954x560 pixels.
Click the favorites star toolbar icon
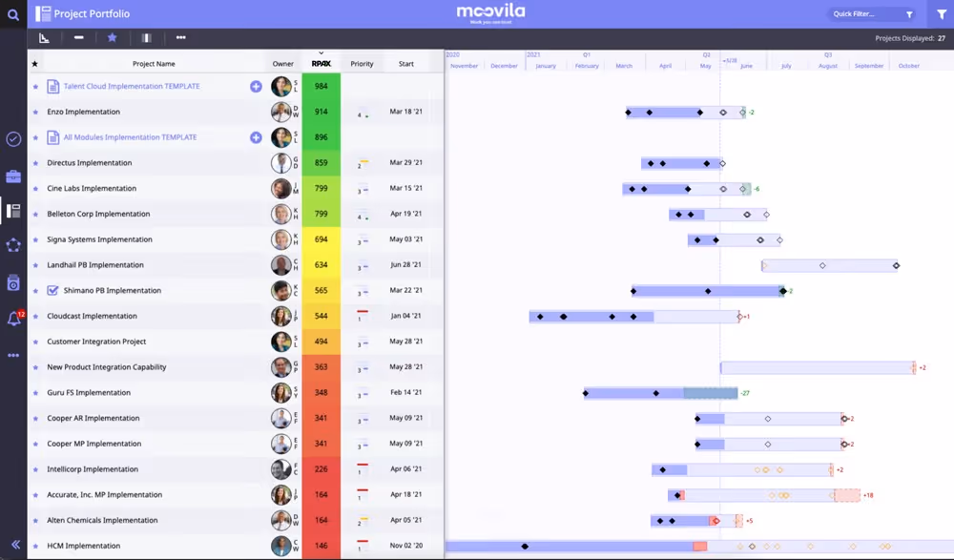[112, 38]
